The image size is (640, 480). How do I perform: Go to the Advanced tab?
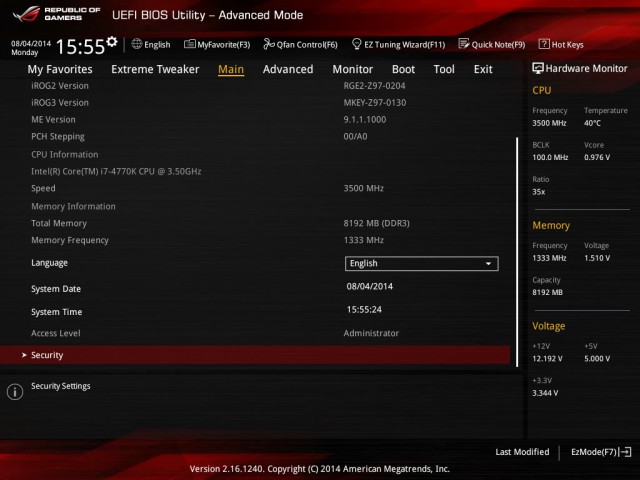[x=288, y=69]
